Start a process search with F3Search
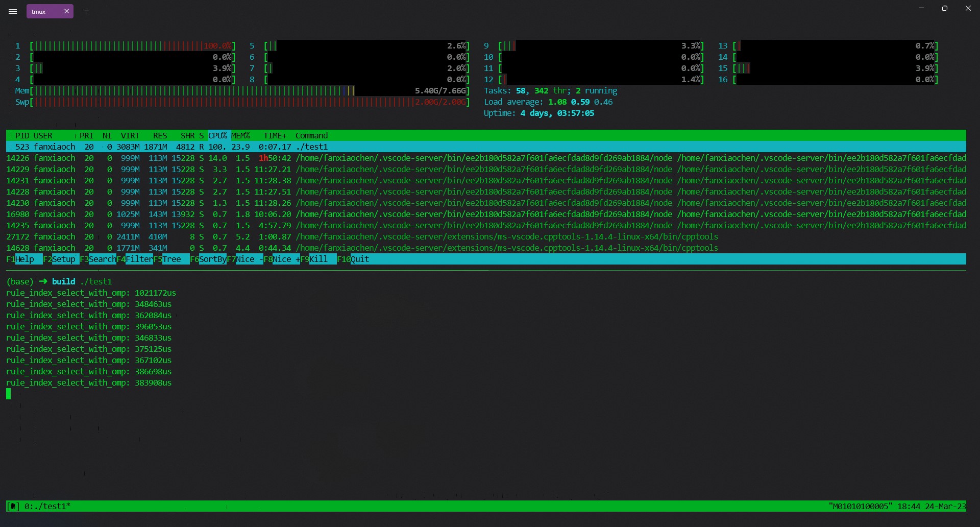Image resolution: width=980 pixels, height=527 pixels. pos(99,259)
